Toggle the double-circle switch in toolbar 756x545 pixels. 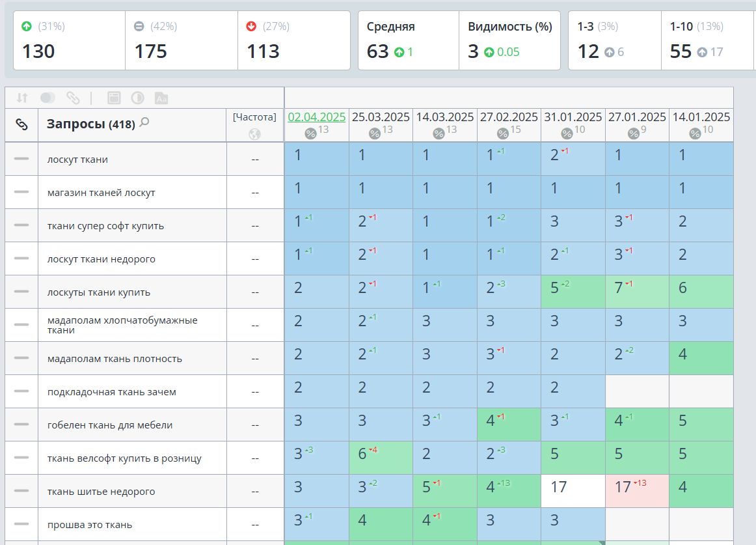pyautogui.click(x=47, y=98)
